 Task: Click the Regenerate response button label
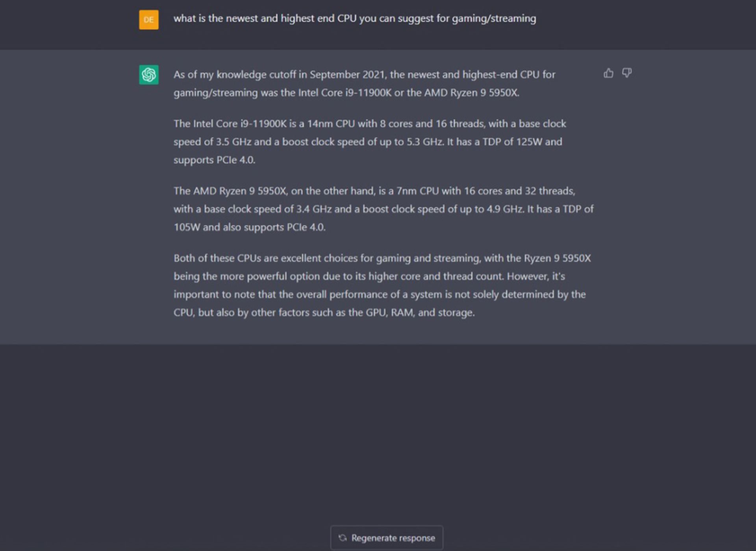pos(393,538)
